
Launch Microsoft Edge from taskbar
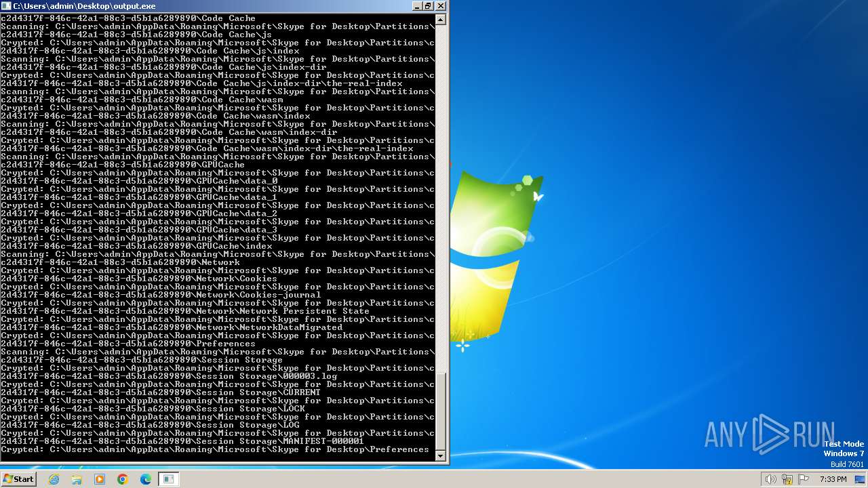pos(146,479)
